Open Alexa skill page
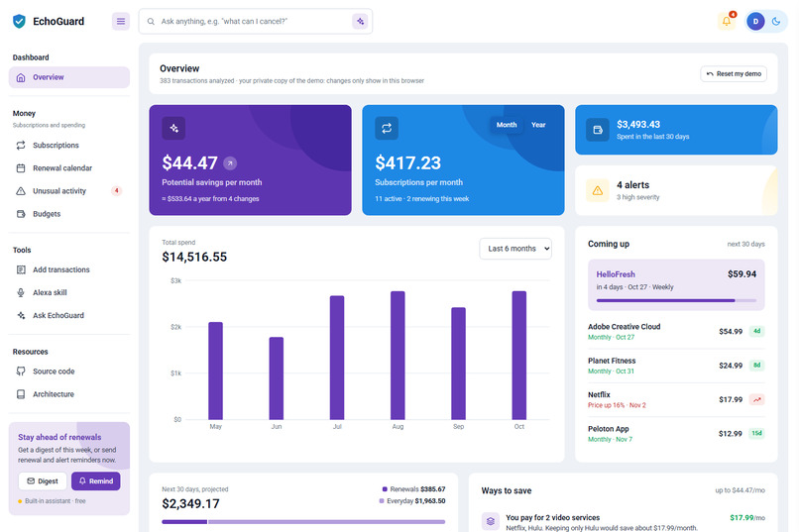The image size is (799, 532). point(69,292)
